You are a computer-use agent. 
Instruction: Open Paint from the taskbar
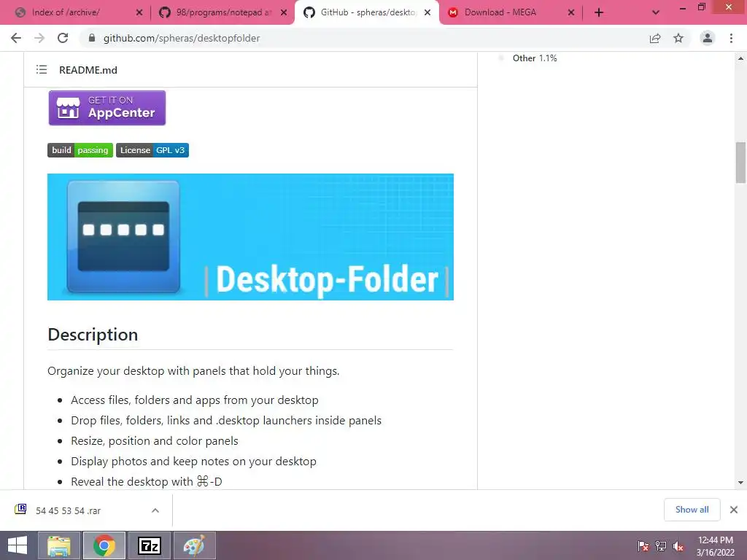[194, 545]
